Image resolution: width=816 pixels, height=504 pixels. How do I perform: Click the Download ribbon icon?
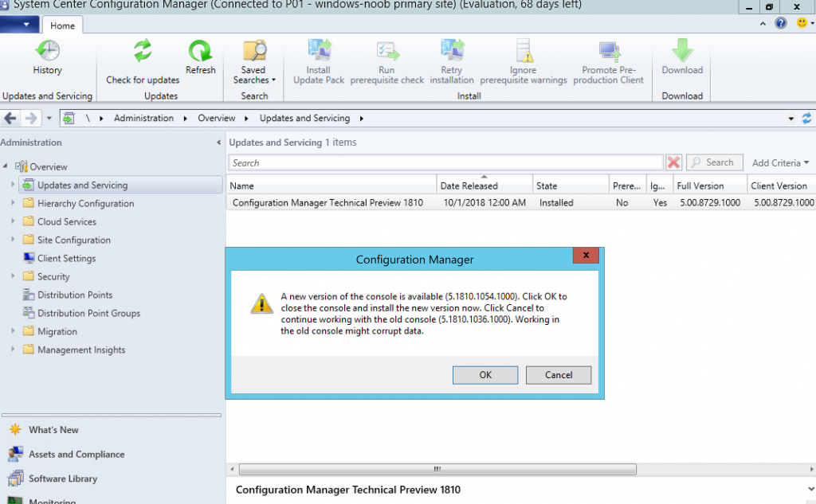pyautogui.click(x=682, y=50)
